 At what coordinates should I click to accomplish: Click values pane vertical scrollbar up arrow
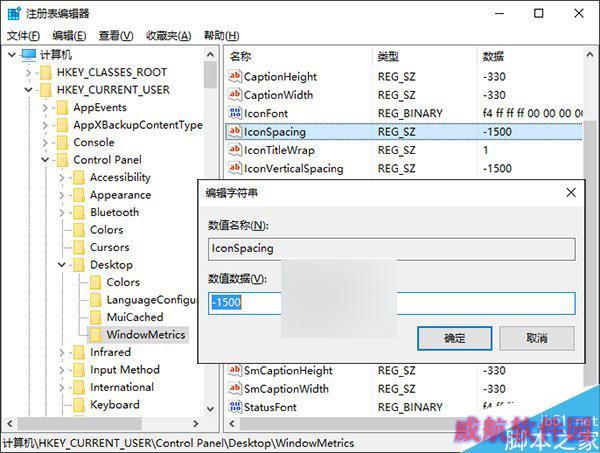590,55
